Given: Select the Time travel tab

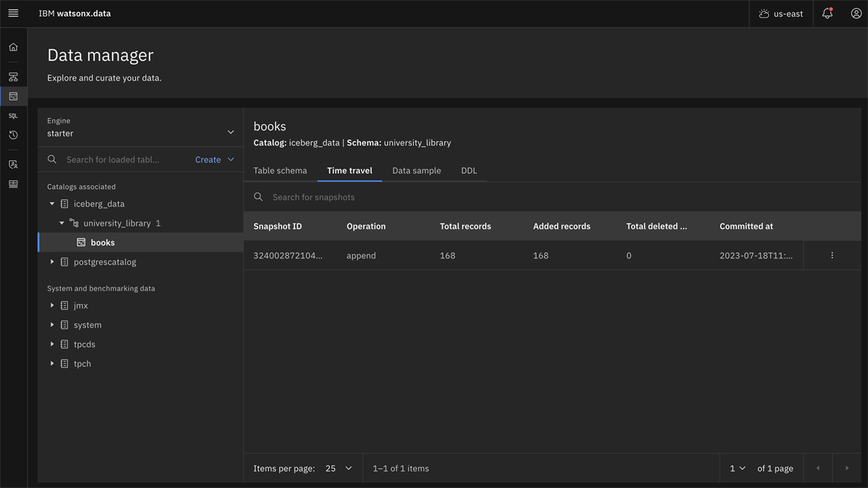Looking at the screenshot, I should [349, 171].
